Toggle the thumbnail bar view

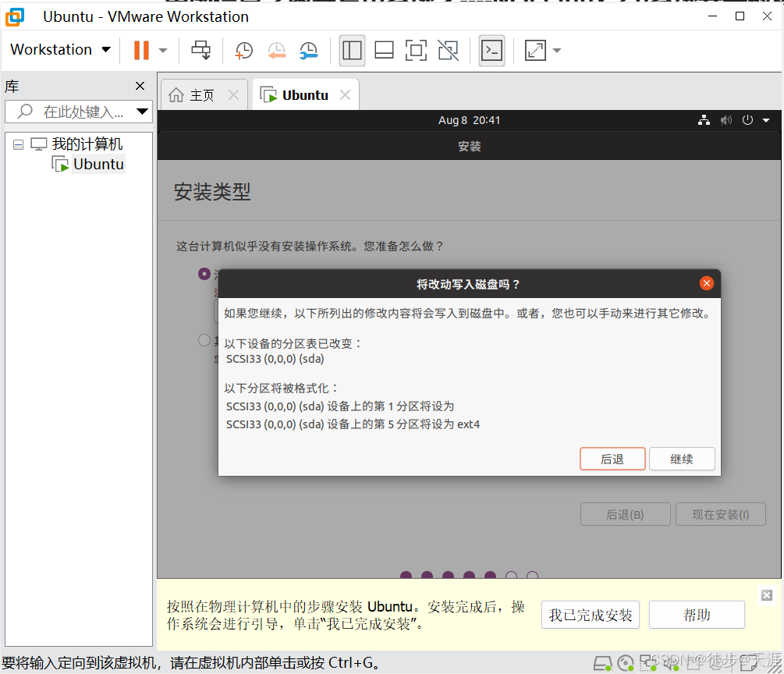(384, 51)
